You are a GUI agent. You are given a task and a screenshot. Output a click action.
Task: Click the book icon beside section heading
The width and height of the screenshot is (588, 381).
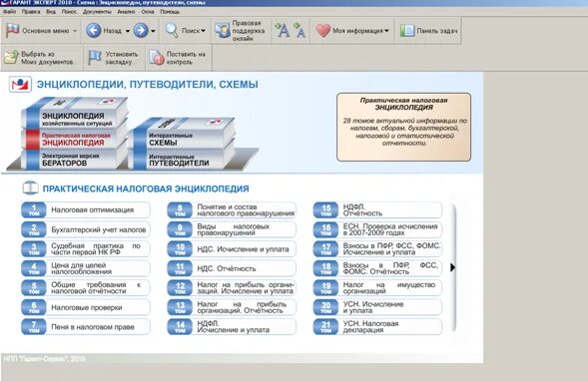[x=30, y=189]
